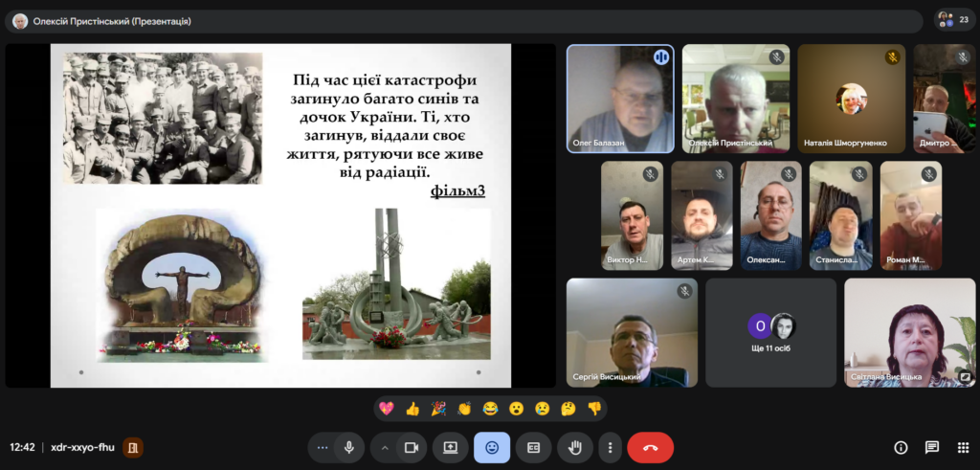
Task: Close the emoji reactions panel button
Action: coord(492,447)
